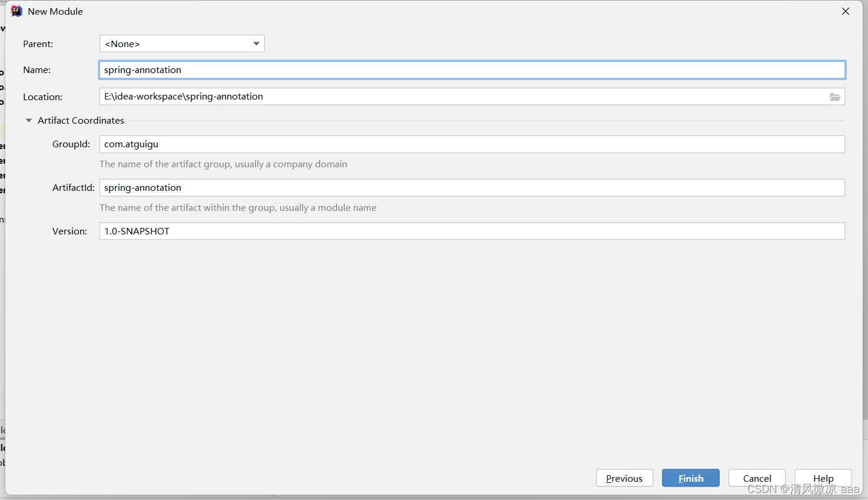Click the Artifact Coordinates heading text

[81, 120]
